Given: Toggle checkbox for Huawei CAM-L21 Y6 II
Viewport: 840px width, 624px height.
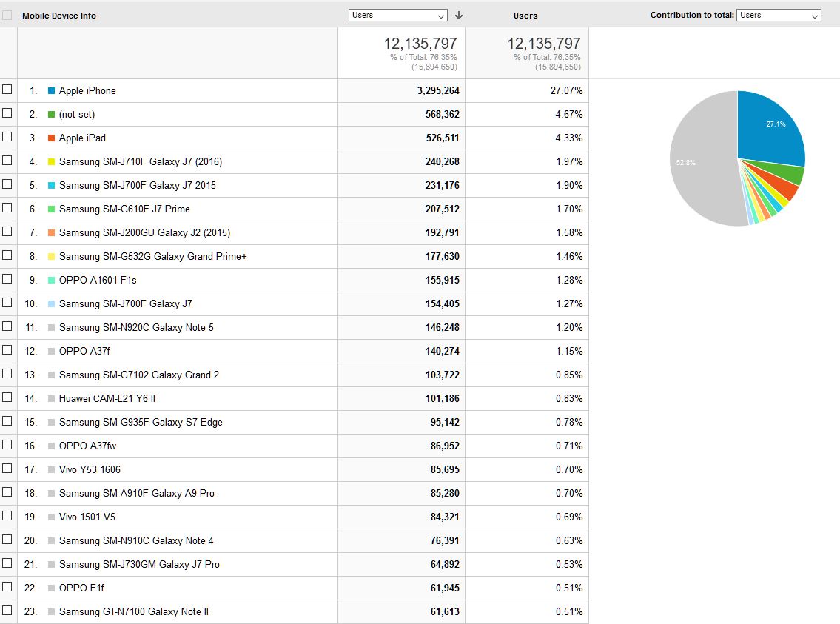Looking at the screenshot, I should pyautogui.click(x=7, y=397).
